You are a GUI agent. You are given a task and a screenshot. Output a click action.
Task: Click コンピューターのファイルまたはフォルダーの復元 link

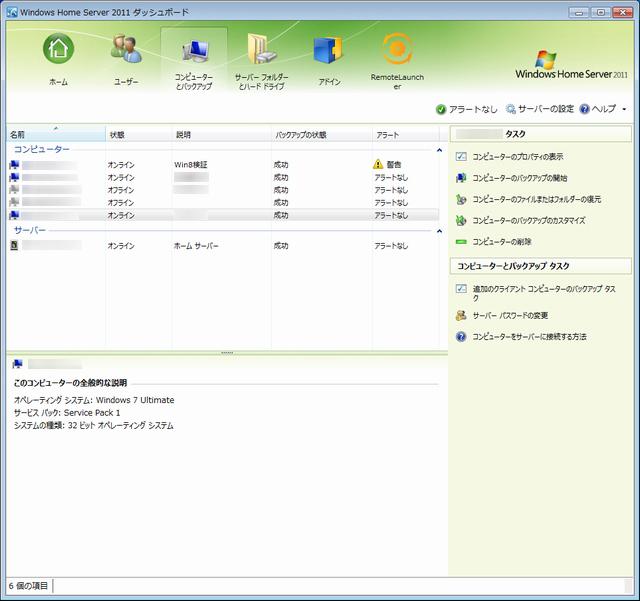click(x=536, y=199)
